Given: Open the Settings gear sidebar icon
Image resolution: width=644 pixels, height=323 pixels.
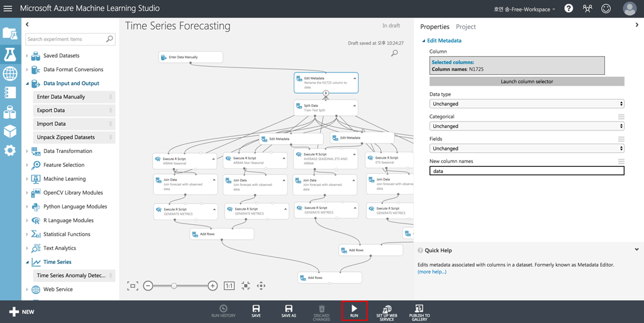Looking at the screenshot, I should [10, 150].
